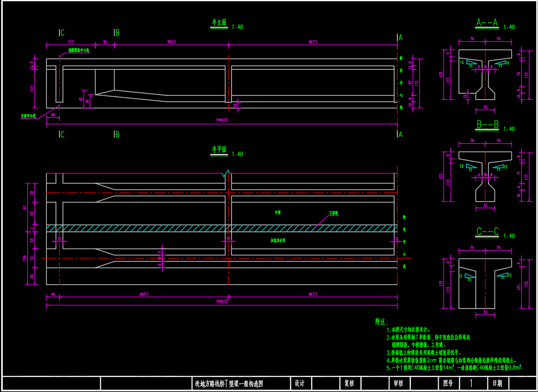Click the 日期 cell in title block
This screenshot has width=538, height=392.
click(x=497, y=384)
